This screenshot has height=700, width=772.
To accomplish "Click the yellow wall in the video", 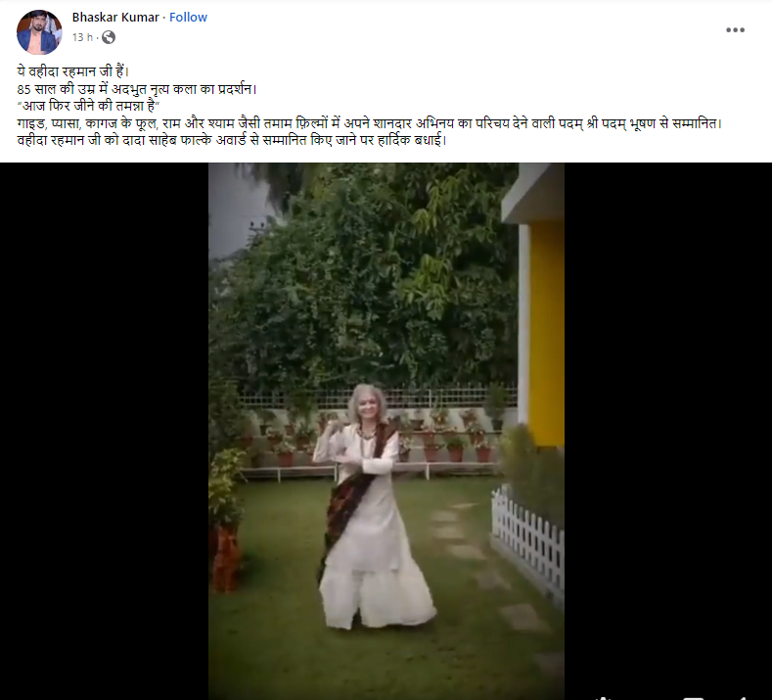I will [x=547, y=335].
